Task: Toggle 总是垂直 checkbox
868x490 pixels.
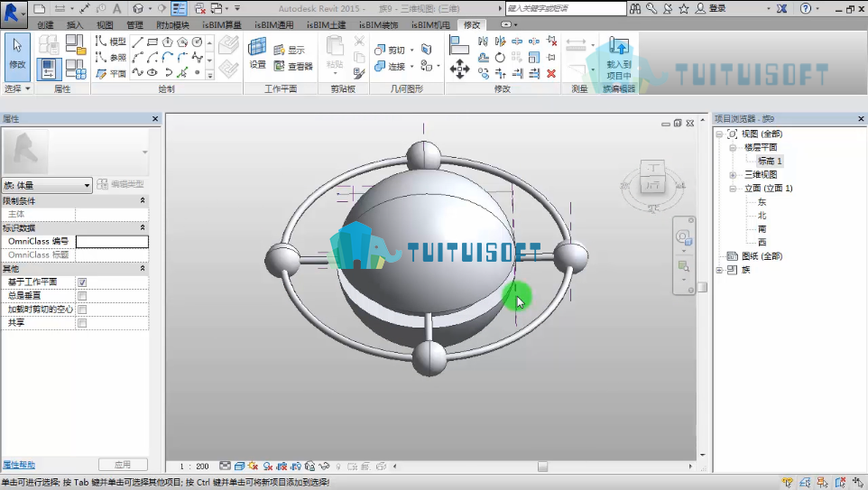Action: tap(82, 296)
